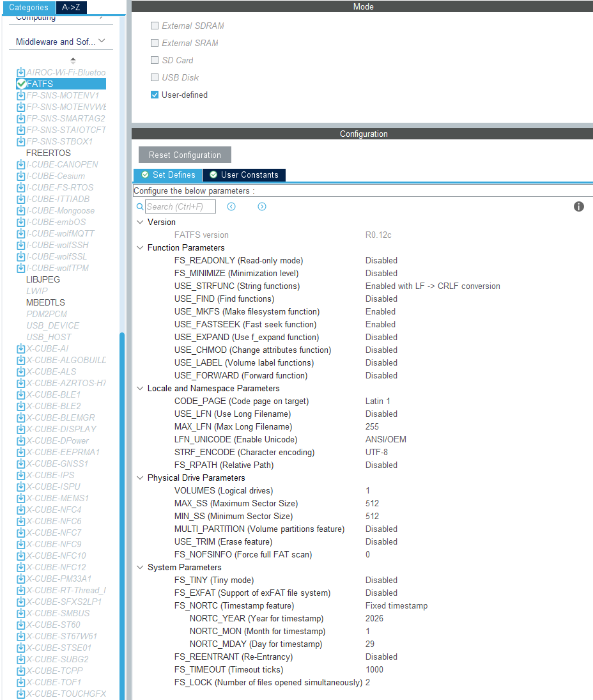Click the green check icon beside FATFS
Viewport: 593px width, 700px height.
click(21, 84)
